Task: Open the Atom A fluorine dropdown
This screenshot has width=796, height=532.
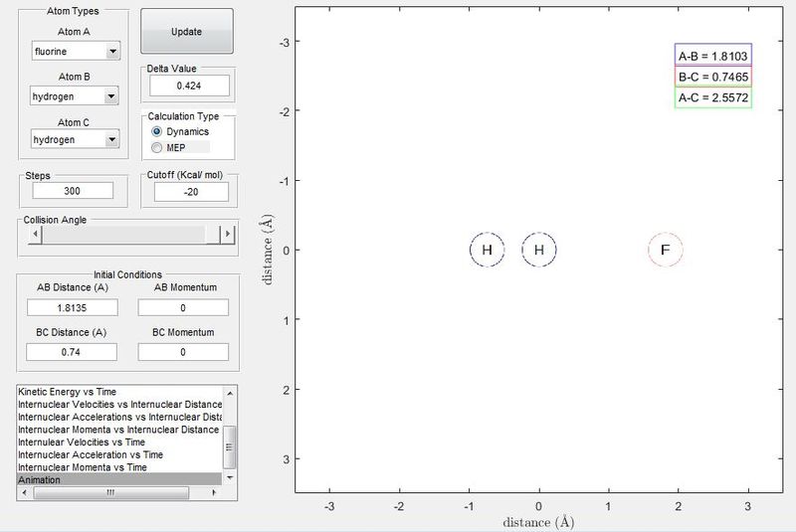Action: 76,51
